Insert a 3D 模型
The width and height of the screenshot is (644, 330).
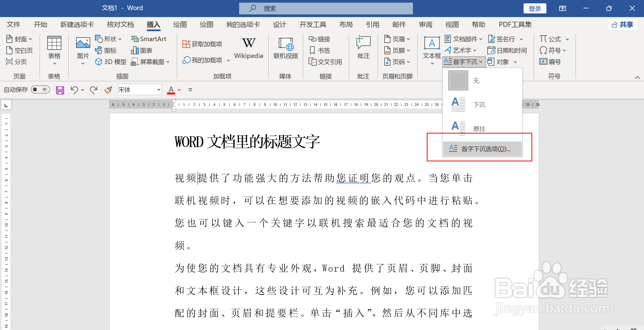pyautogui.click(x=111, y=62)
